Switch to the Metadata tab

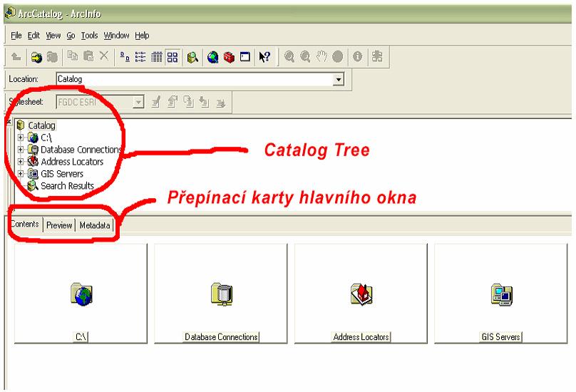(x=94, y=225)
